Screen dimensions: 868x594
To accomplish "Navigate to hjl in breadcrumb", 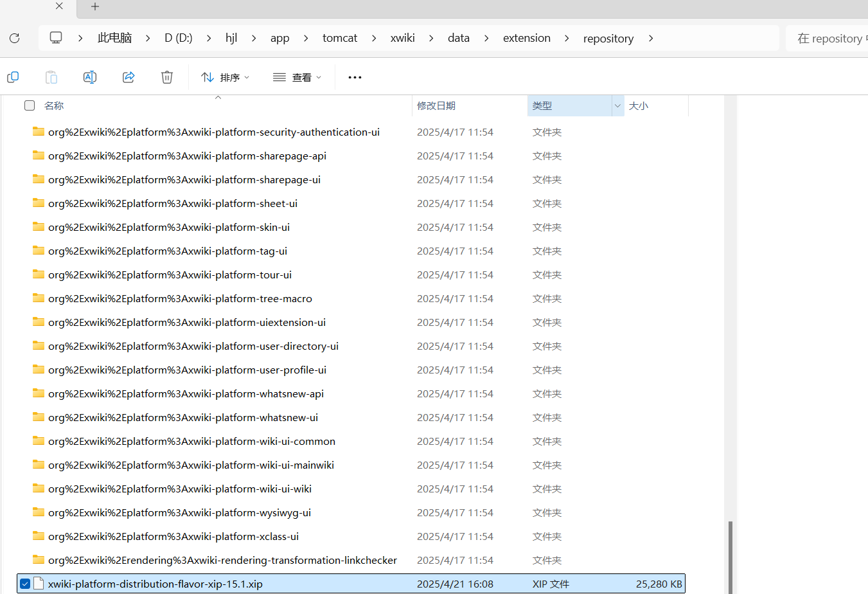I will [x=231, y=38].
